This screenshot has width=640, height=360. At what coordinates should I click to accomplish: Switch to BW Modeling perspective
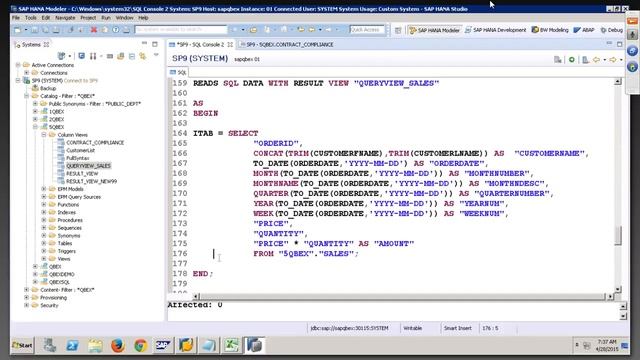click(x=550, y=30)
